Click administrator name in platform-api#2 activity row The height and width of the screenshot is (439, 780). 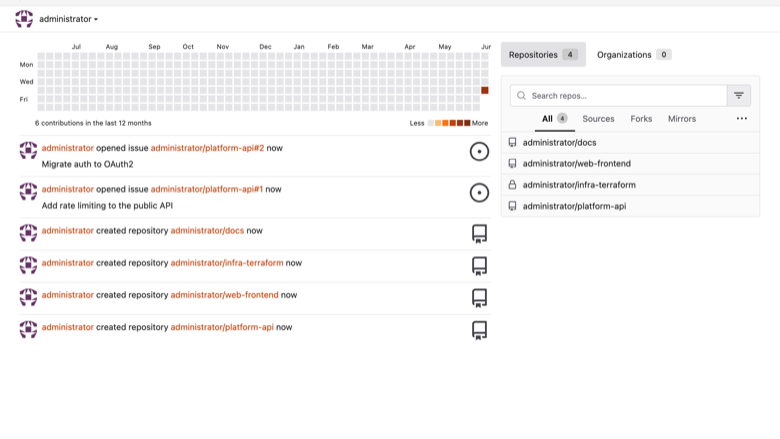coord(68,148)
